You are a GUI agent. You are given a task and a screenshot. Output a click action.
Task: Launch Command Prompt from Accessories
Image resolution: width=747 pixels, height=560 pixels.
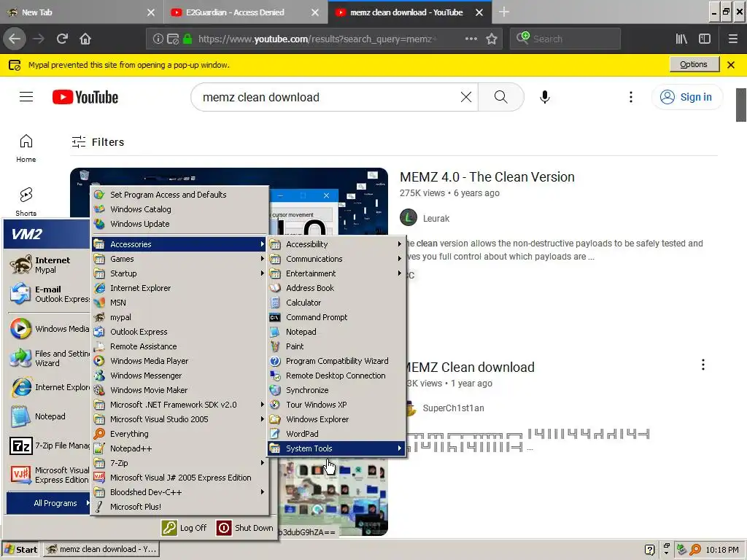317,317
